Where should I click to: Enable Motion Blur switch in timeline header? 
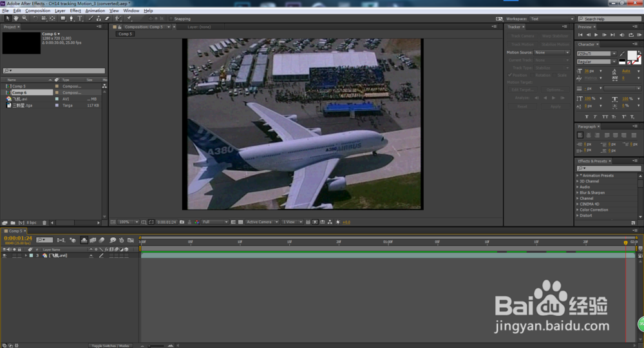(x=102, y=240)
